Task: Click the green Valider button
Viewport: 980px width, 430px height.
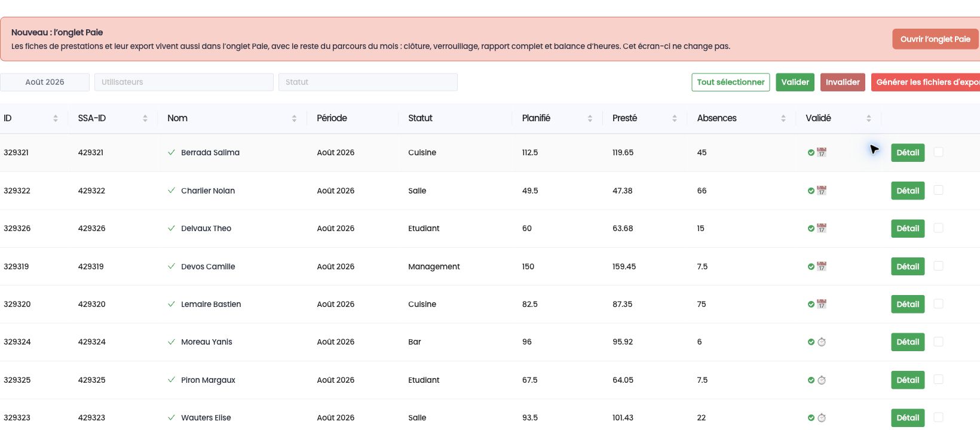Action: tap(795, 82)
